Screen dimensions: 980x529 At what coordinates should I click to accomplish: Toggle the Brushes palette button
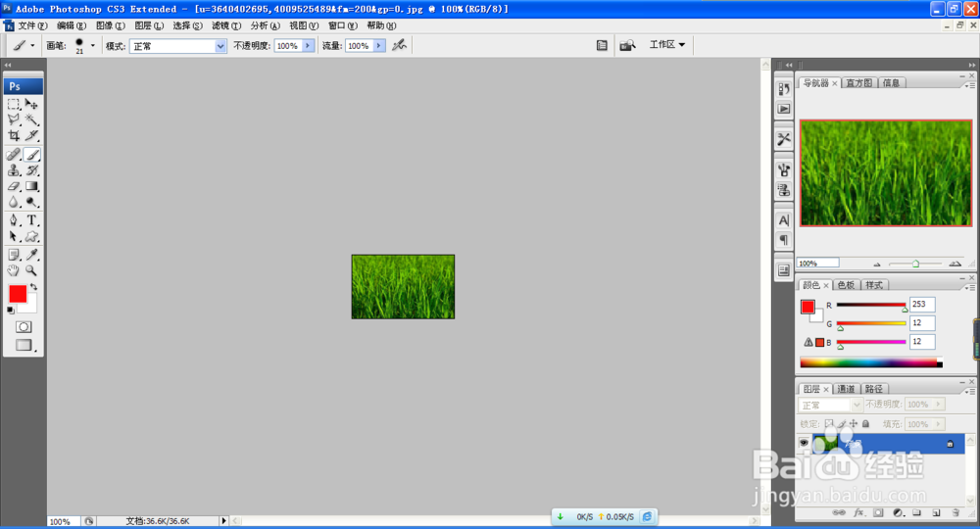pos(602,45)
